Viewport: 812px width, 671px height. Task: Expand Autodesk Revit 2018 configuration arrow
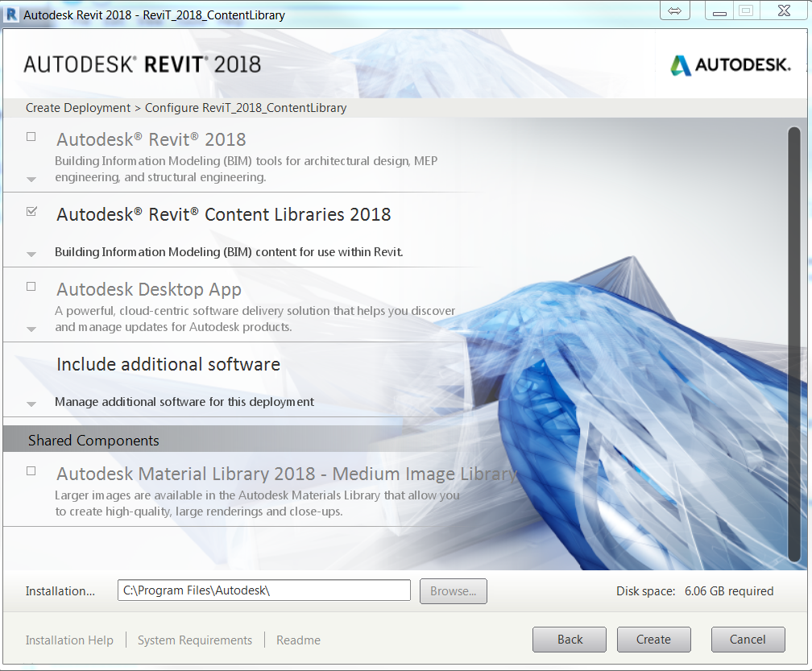point(31,179)
